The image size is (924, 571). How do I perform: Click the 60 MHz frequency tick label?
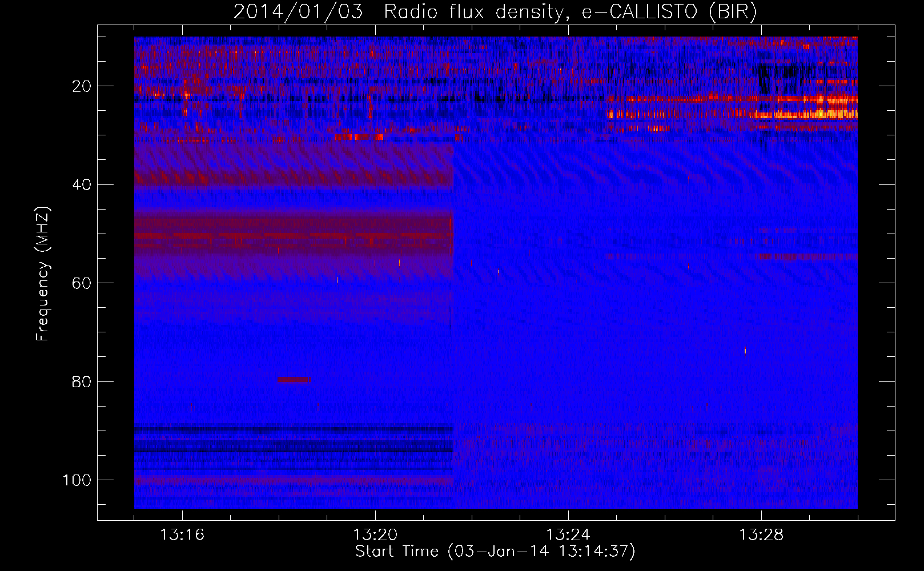coord(82,283)
